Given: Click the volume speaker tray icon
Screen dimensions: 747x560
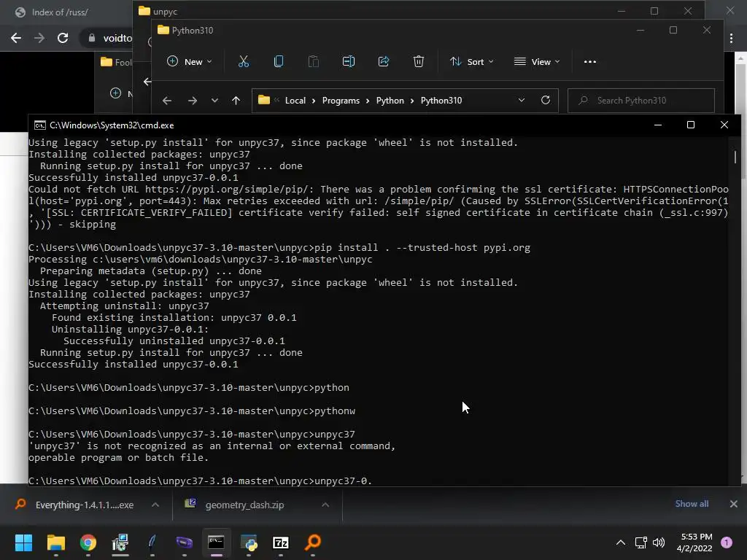Looking at the screenshot, I should (x=659, y=542).
